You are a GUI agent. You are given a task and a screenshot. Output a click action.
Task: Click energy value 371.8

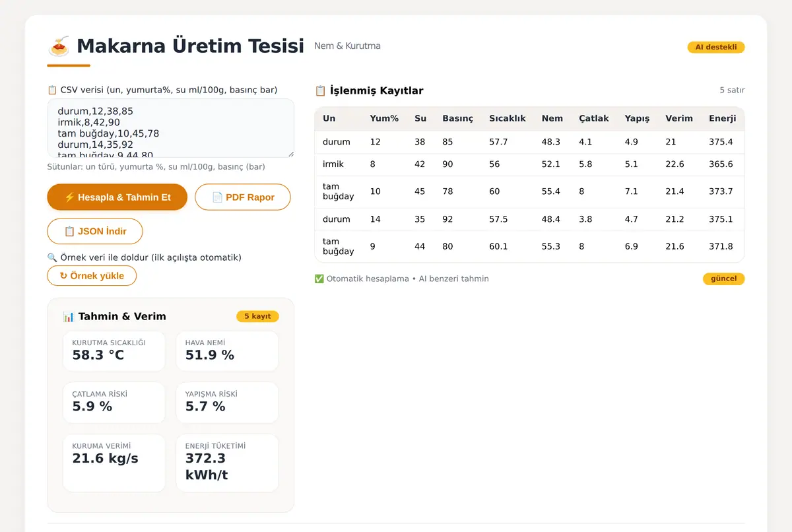pos(721,246)
